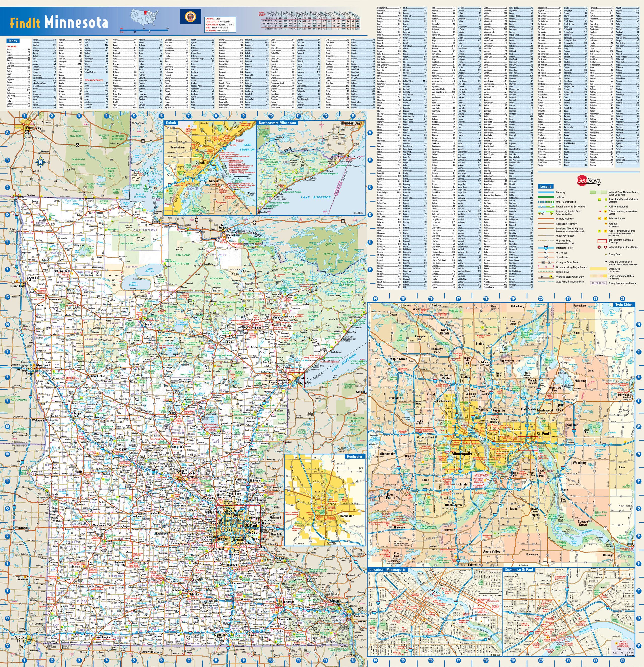644x667 pixels.
Task: Click 'Plymouth' in the Twin Cities inset
Action: click(x=395, y=398)
